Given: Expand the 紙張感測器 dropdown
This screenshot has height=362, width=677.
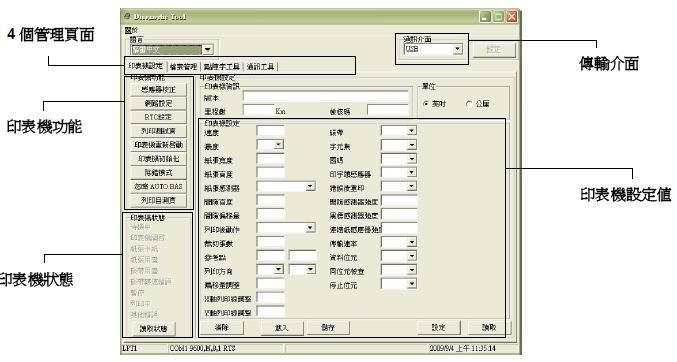Looking at the screenshot, I should (x=310, y=187).
